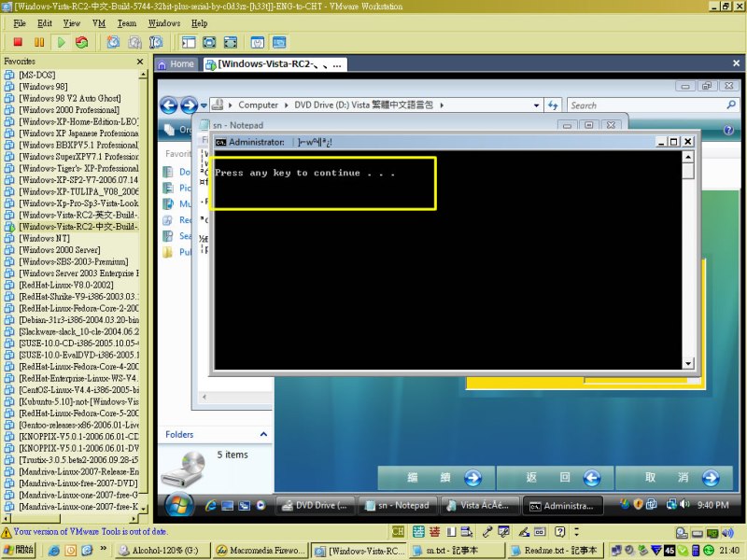
Task: Click the 取消 (cancel) button
Action: pos(673,478)
